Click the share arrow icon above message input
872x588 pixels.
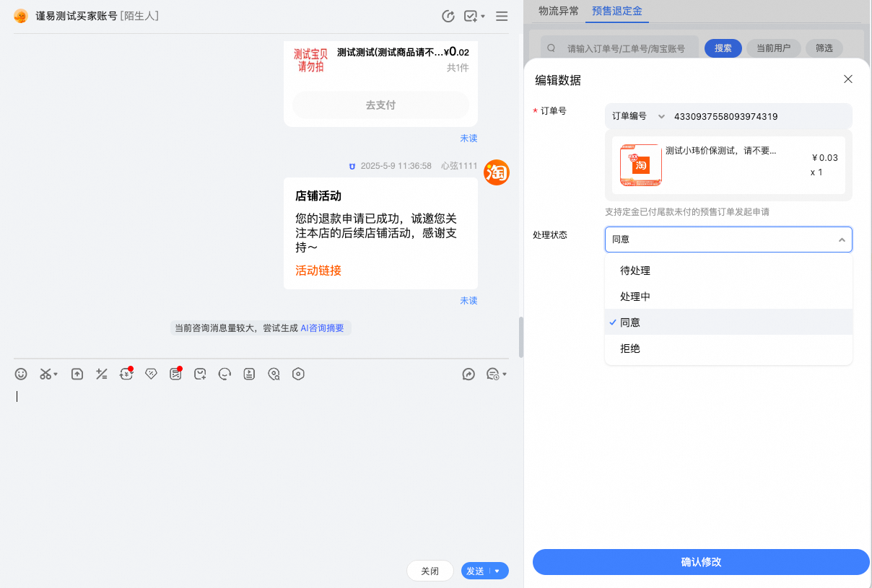(x=468, y=374)
